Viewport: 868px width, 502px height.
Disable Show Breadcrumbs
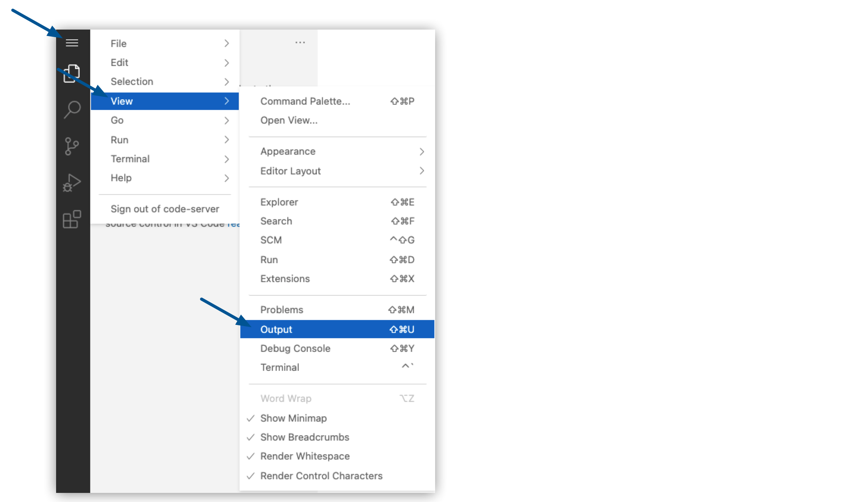point(304,437)
